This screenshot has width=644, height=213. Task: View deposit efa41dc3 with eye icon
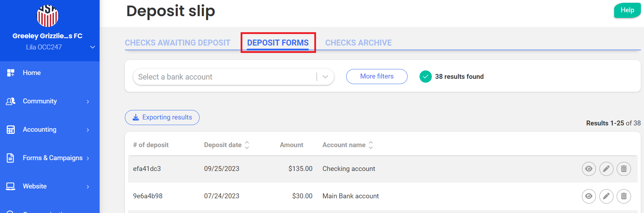point(589,169)
